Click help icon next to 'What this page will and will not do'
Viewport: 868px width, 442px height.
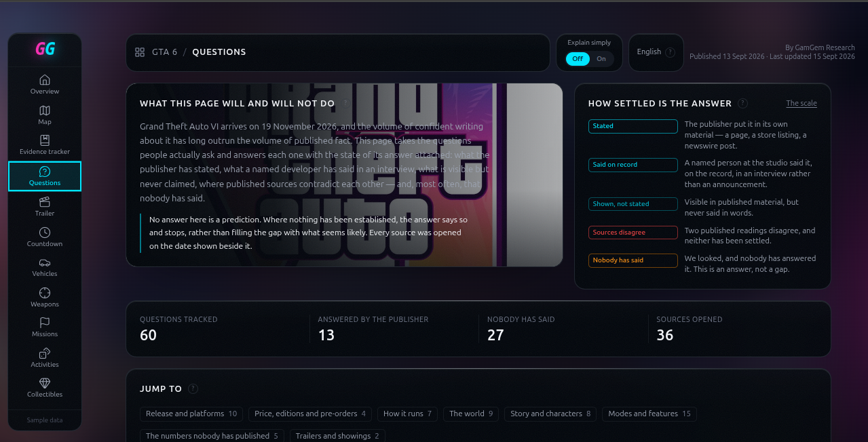345,104
